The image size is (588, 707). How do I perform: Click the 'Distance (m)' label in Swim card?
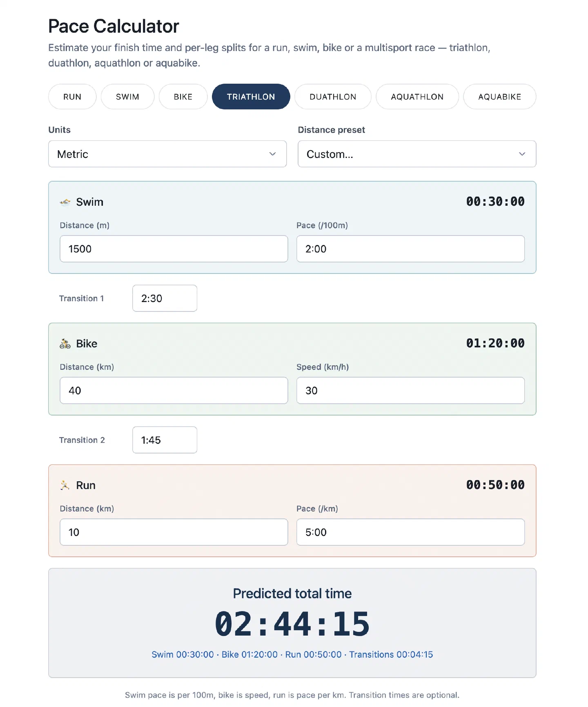pos(85,225)
